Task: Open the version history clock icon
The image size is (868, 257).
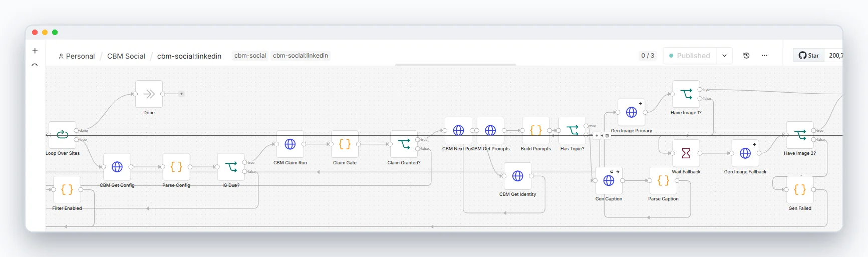Action: 746,56
